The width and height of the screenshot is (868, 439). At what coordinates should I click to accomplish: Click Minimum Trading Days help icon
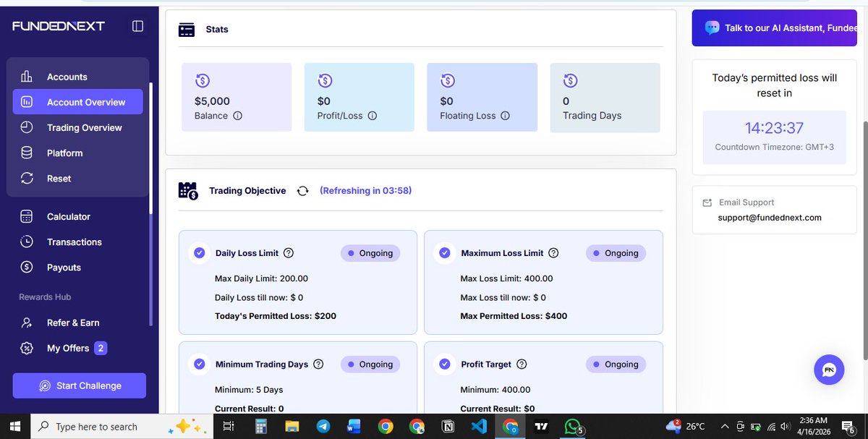point(318,365)
